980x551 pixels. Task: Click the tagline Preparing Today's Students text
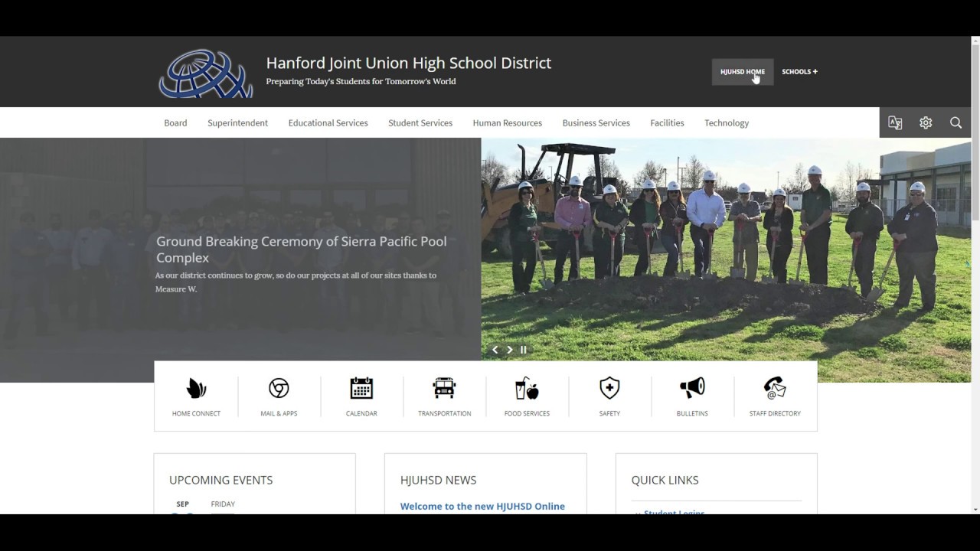[x=361, y=81]
